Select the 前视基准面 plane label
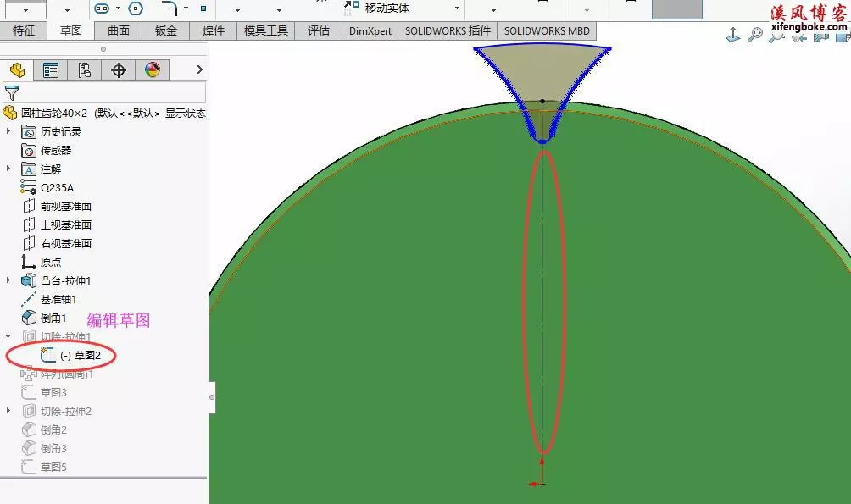This screenshot has width=851, height=504. 65,206
